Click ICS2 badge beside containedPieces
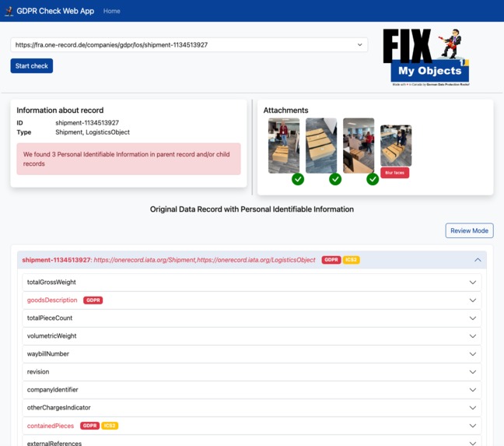 pyautogui.click(x=110, y=426)
